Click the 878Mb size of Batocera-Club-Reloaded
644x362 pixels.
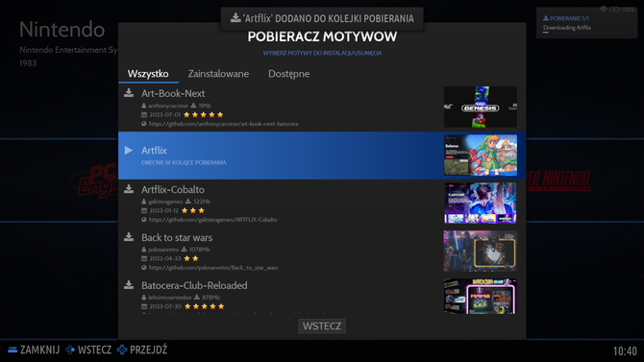[211, 297]
